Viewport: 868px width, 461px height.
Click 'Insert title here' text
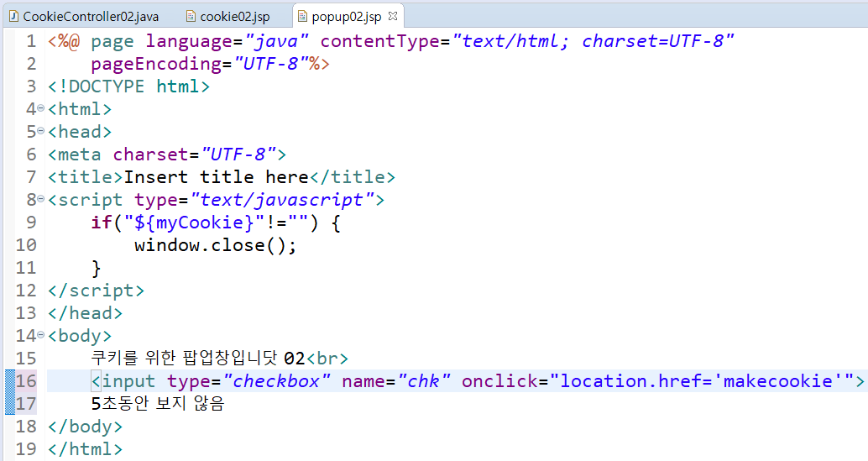pyautogui.click(x=216, y=177)
